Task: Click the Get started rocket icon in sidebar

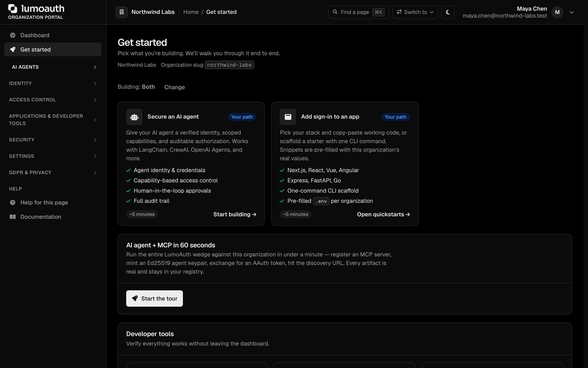Action: point(13,49)
